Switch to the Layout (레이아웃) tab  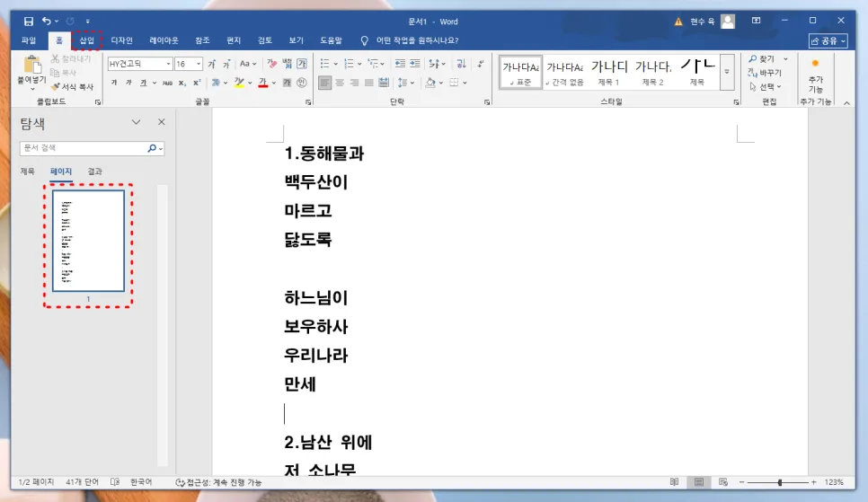[164, 40]
